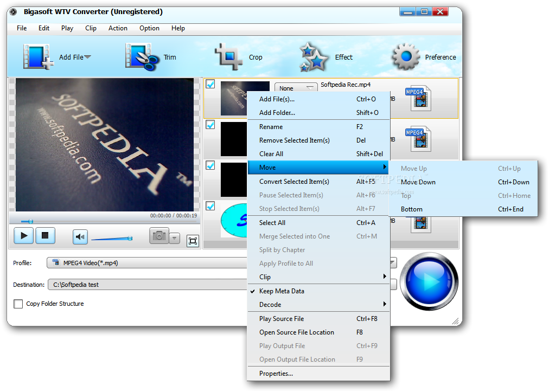The height and width of the screenshot is (392, 549).
Task: Uncheck the Softpedia Rec.mp4 file checkbox
Action: (210, 84)
